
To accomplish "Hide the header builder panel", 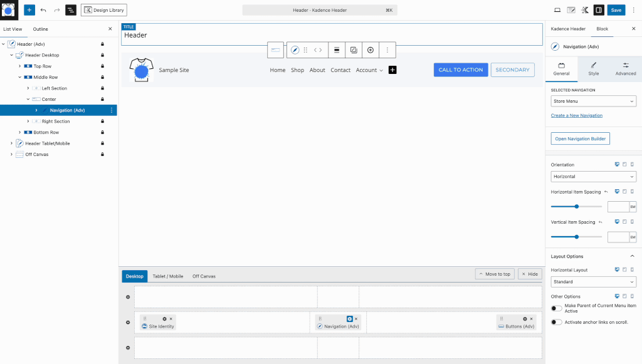I will coord(530,274).
